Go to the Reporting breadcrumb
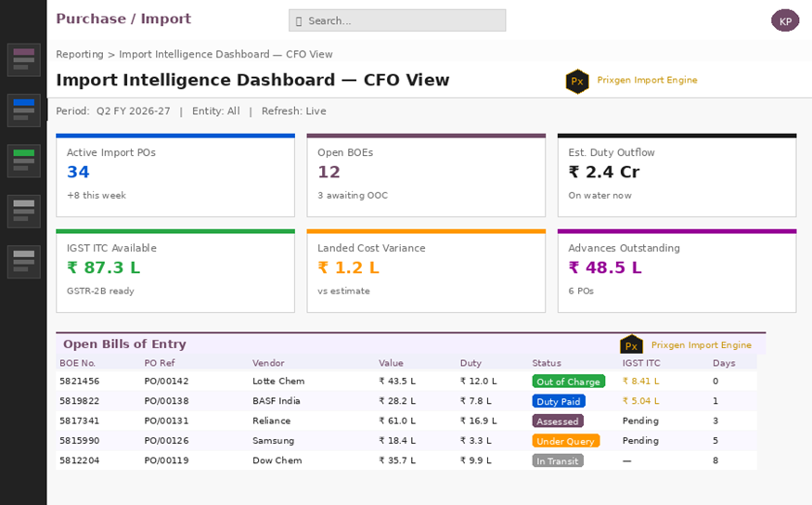812x505 pixels. (x=80, y=55)
